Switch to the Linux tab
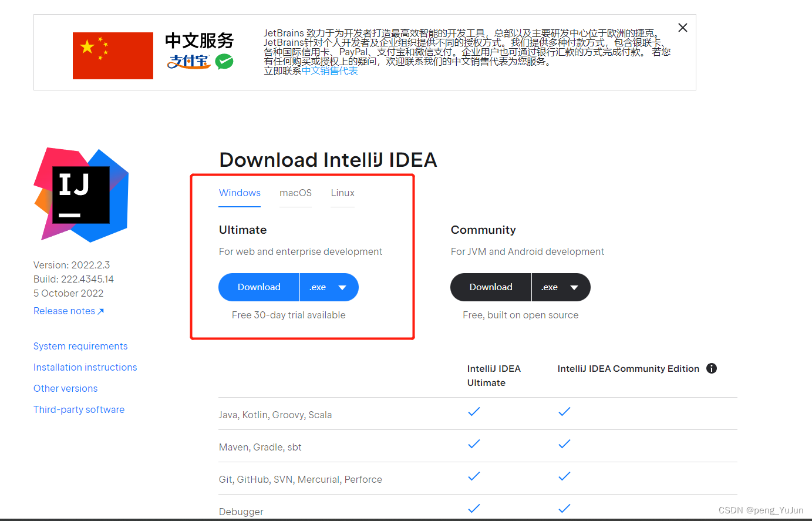Screen dimensions: 812x521 click(342, 193)
